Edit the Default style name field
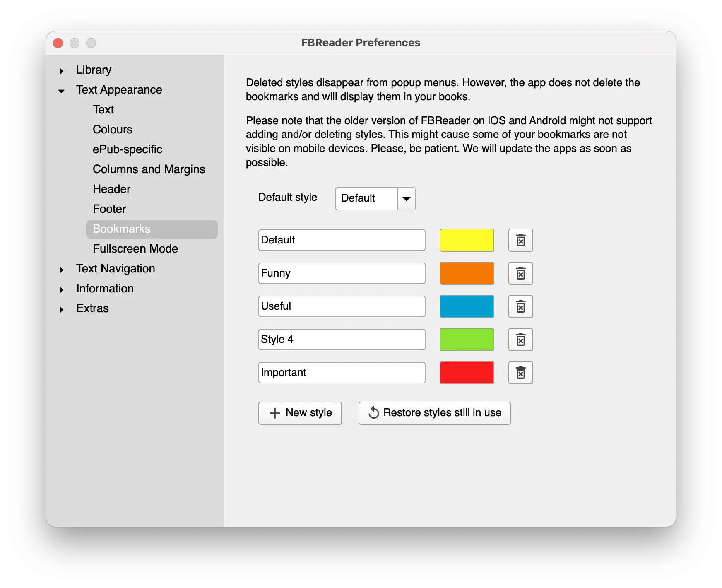This screenshot has width=722, height=588. 342,240
